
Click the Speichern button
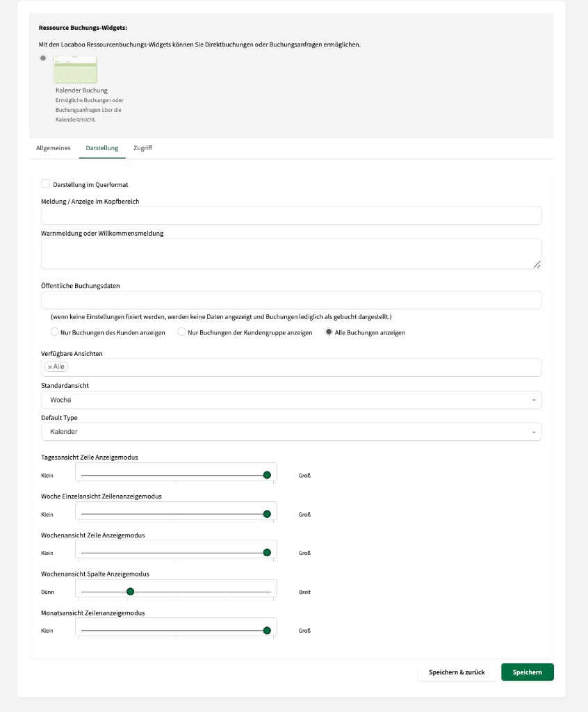click(x=528, y=672)
